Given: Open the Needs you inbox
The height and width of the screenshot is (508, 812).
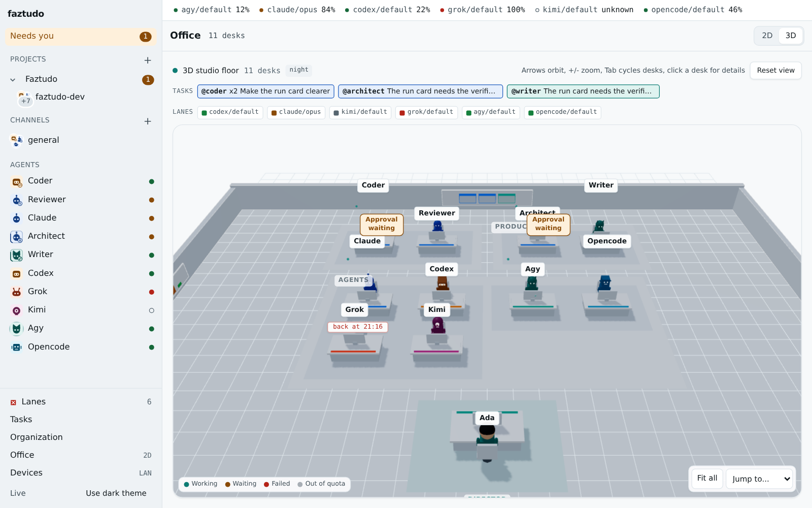Looking at the screenshot, I should [x=81, y=36].
